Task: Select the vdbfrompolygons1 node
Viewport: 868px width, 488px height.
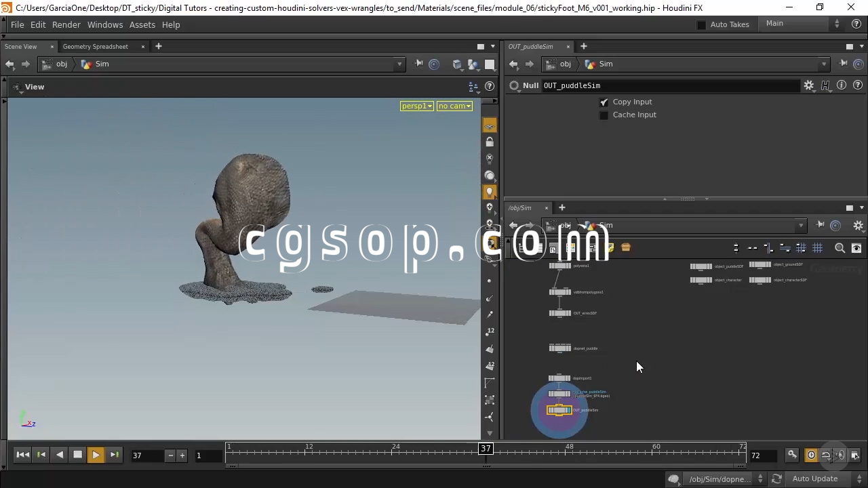Action: click(560, 292)
